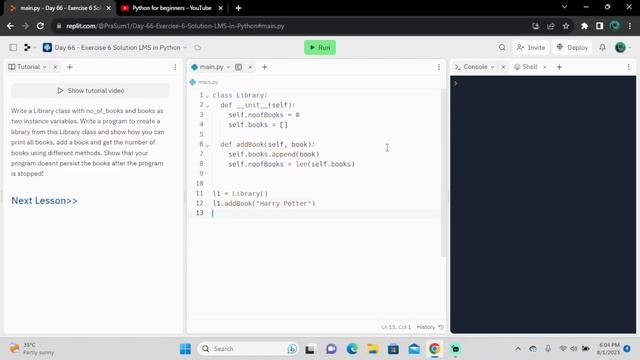Open editor pane options menu
This screenshot has width=640, height=360.
coord(439,67)
